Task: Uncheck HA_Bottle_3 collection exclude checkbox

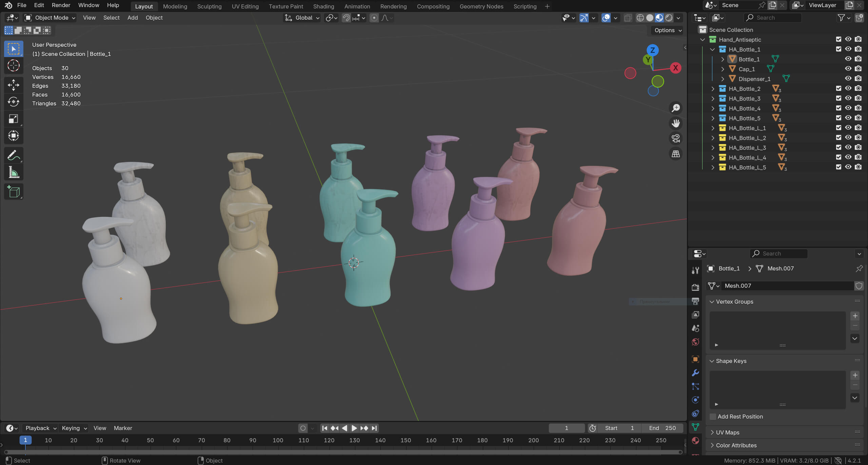Action: coord(839,98)
